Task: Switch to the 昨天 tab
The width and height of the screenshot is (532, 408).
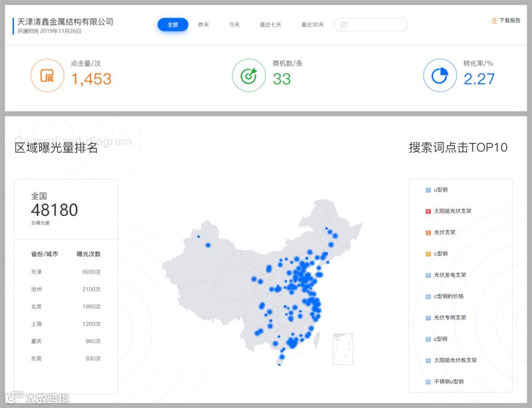Action: pos(203,25)
